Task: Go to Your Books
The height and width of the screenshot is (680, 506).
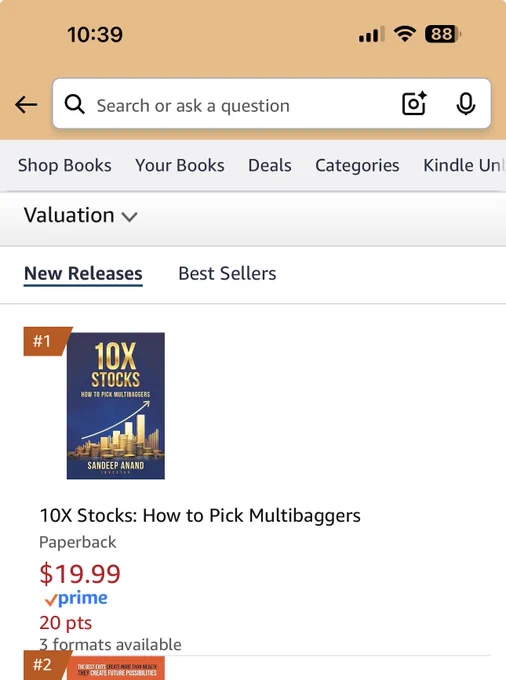Action: [x=180, y=166]
